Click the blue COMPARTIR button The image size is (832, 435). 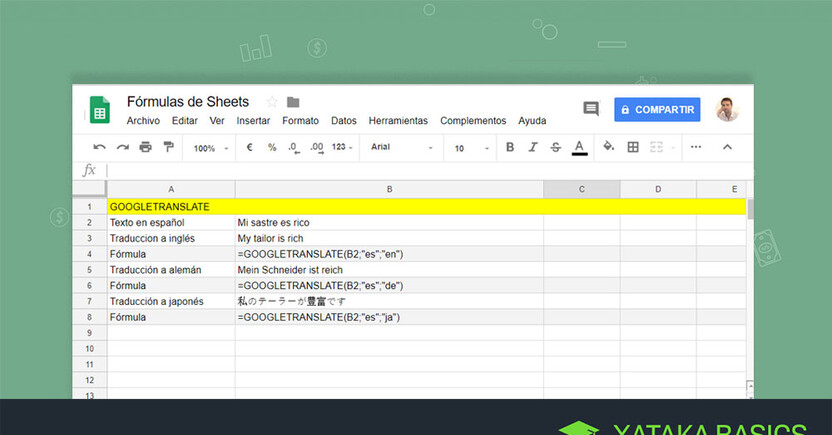click(x=657, y=109)
